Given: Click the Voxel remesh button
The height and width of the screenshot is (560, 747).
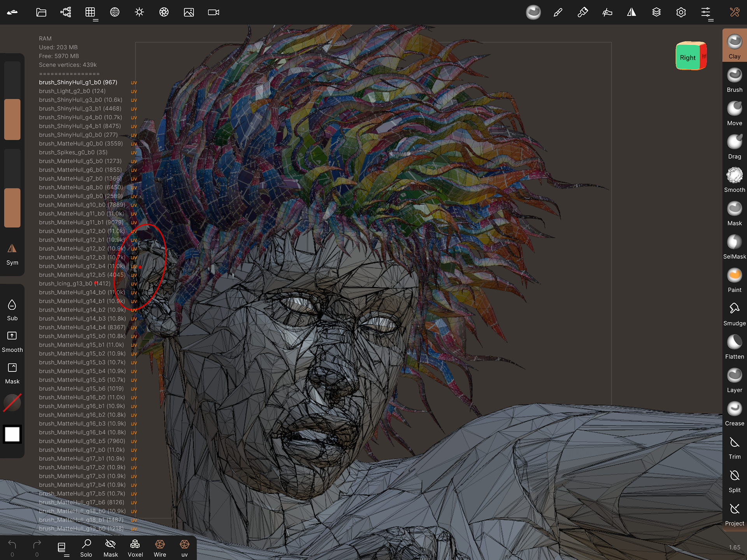Looking at the screenshot, I should pos(135,548).
